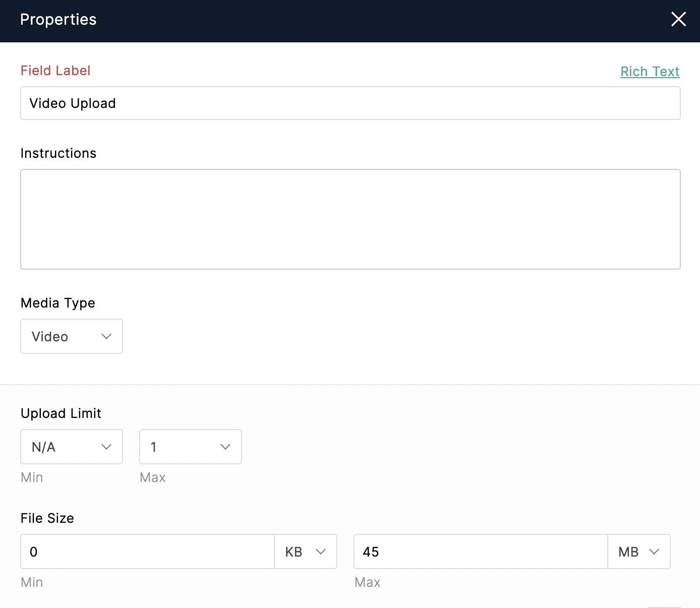Click the Properties title in the header
The height and width of the screenshot is (608, 700).
59,20
